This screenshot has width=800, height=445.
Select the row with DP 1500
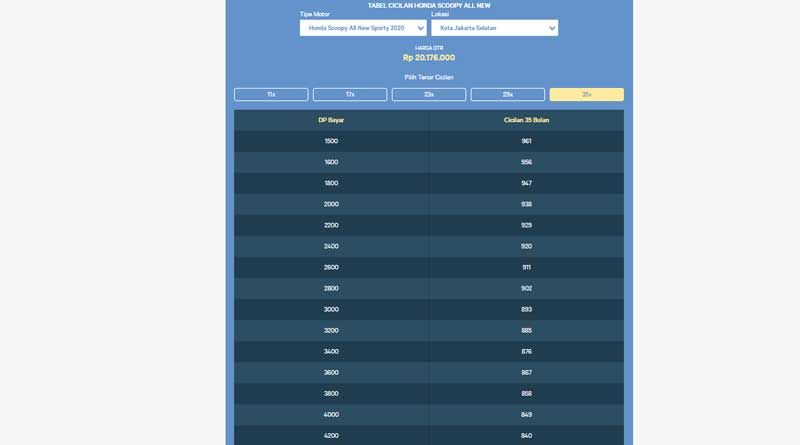click(x=331, y=141)
